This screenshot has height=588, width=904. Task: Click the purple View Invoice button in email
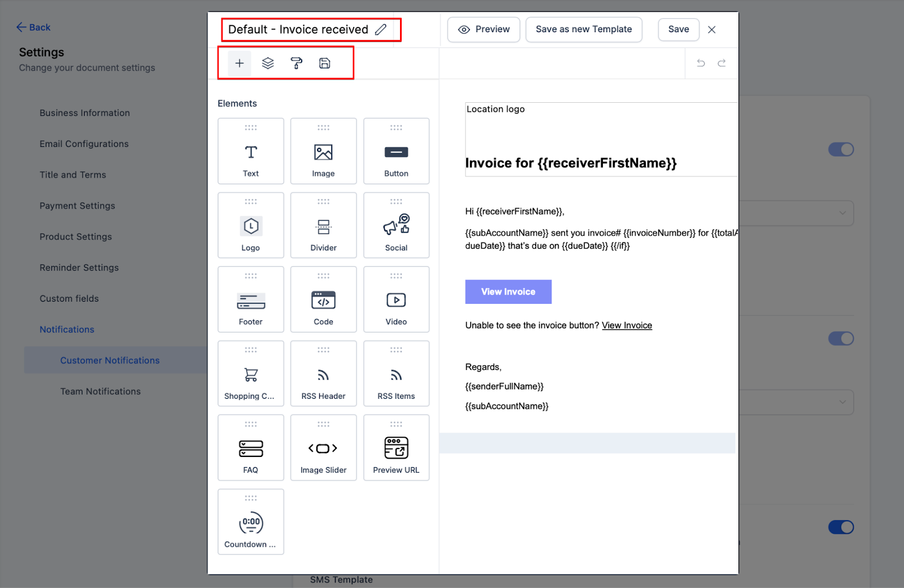point(508,292)
